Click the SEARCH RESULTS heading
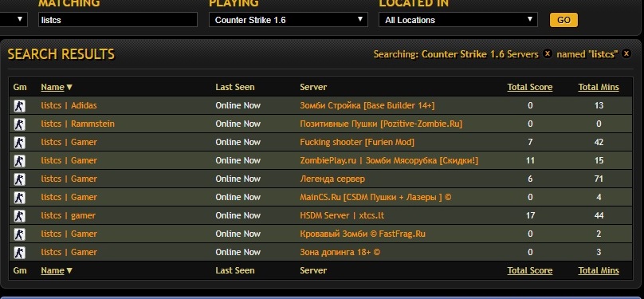Viewport: 644px width, 299px height. pos(61,54)
